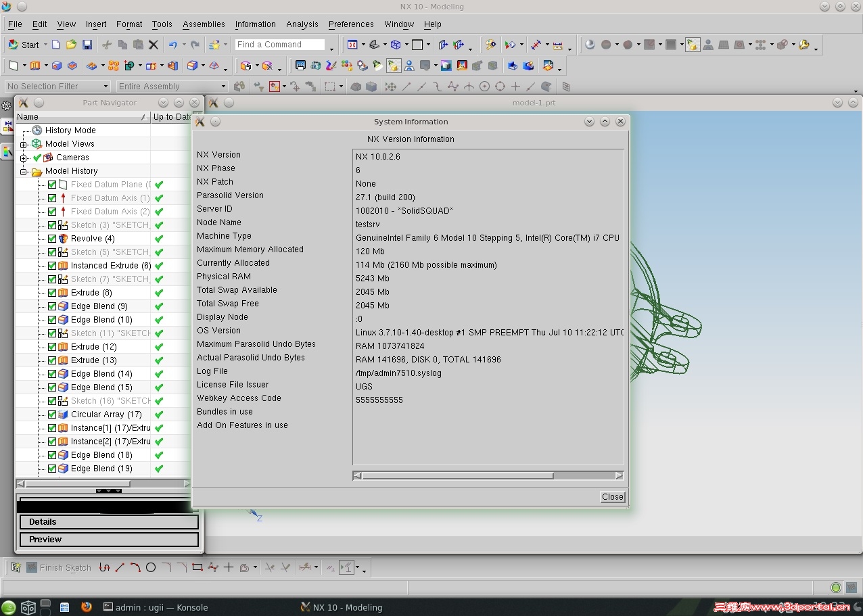
Task: Open the Entire Assembly scope dropdown
Action: coord(172,87)
